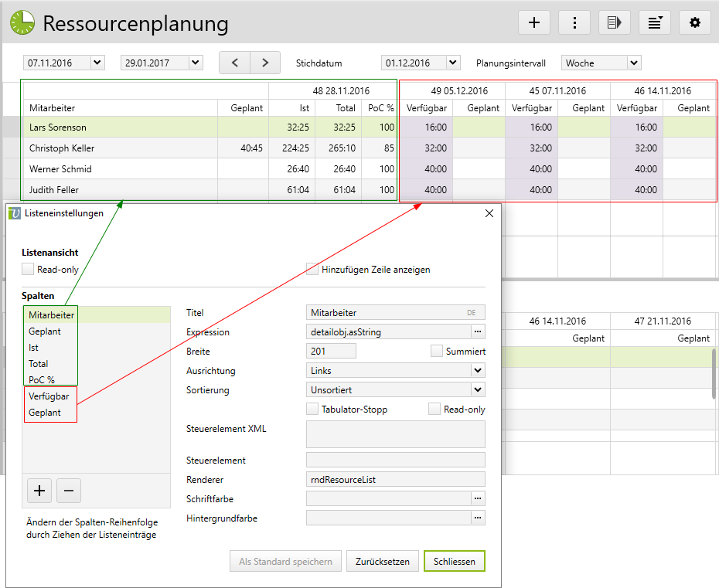719x588 pixels.
Task: Open the Planungsintervall Woche dropdown
Action: click(x=601, y=63)
